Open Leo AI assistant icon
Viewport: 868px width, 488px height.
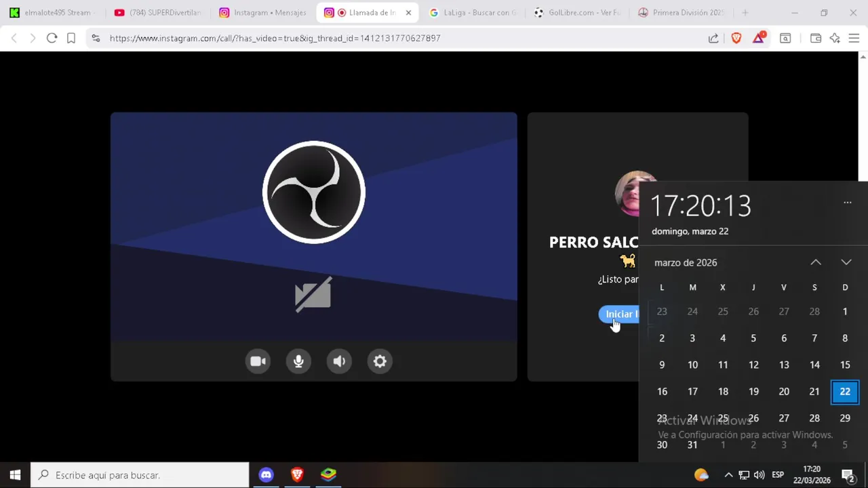pos(835,39)
